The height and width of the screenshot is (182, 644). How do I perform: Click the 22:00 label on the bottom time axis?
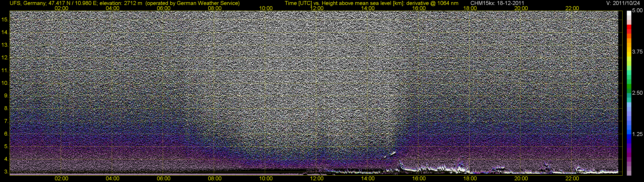pyautogui.click(x=572, y=179)
